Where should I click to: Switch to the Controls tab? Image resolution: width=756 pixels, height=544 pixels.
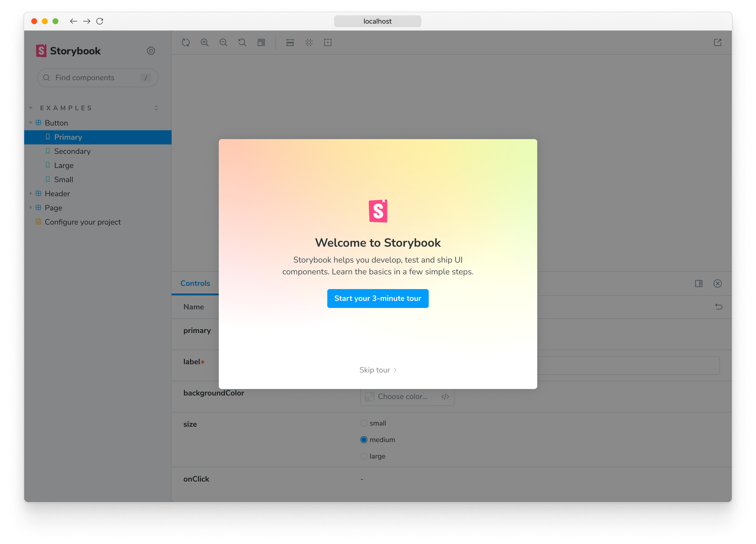click(x=195, y=283)
